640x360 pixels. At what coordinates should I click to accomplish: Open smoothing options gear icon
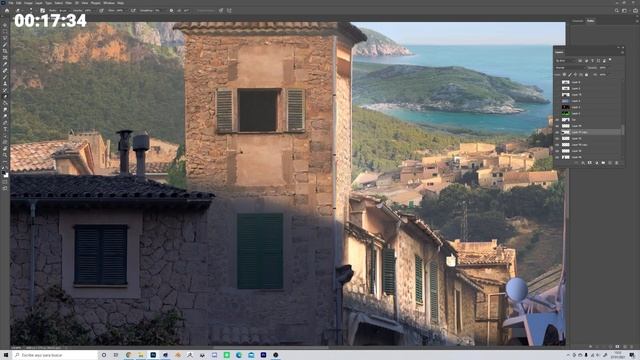coord(171,10)
